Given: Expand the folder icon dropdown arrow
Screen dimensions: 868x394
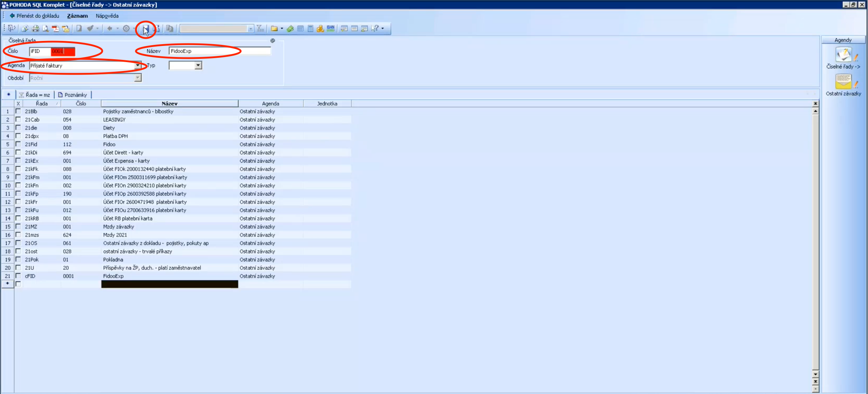Looking at the screenshot, I should pos(282,28).
